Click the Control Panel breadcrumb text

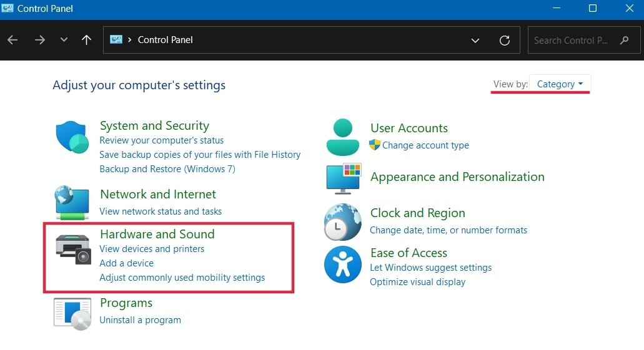165,40
